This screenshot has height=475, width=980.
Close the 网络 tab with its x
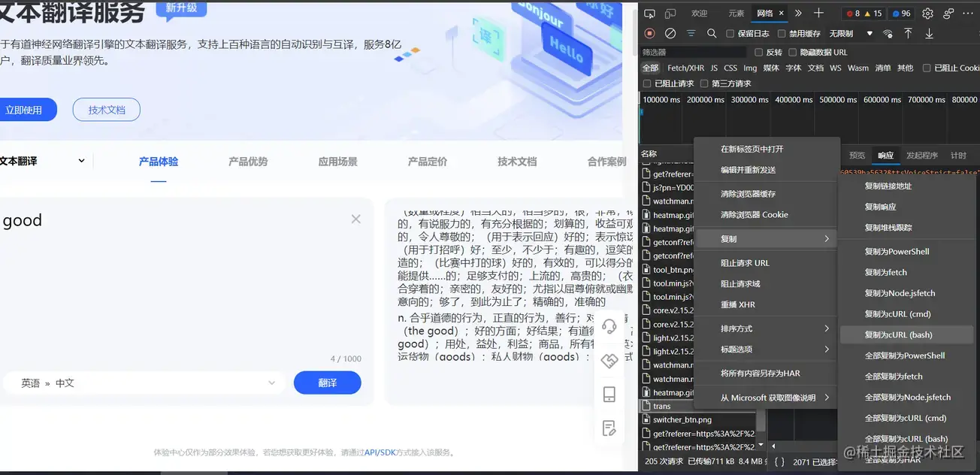point(782,14)
